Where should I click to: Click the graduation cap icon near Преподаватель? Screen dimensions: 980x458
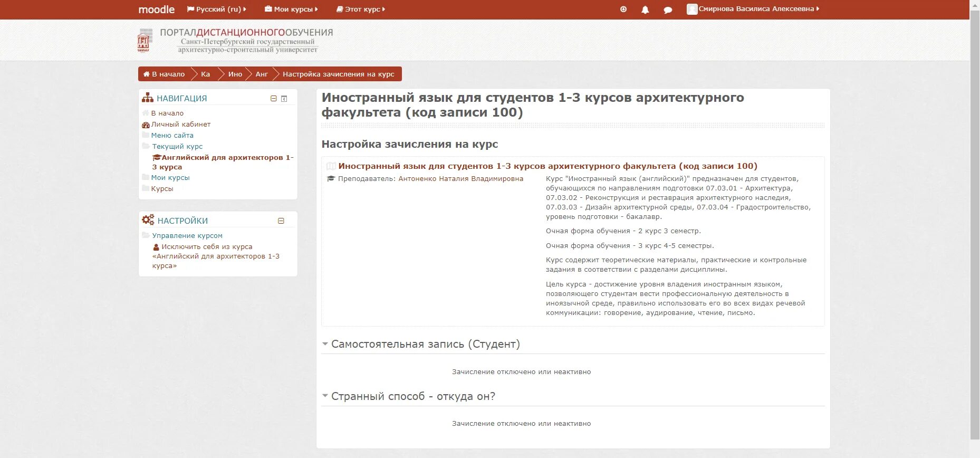(x=331, y=179)
